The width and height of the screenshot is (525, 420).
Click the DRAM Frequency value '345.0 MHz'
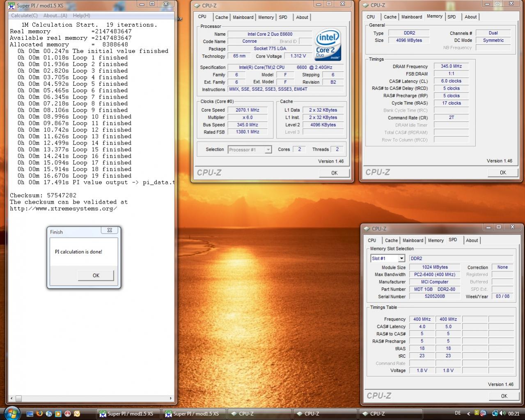tap(451, 66)
